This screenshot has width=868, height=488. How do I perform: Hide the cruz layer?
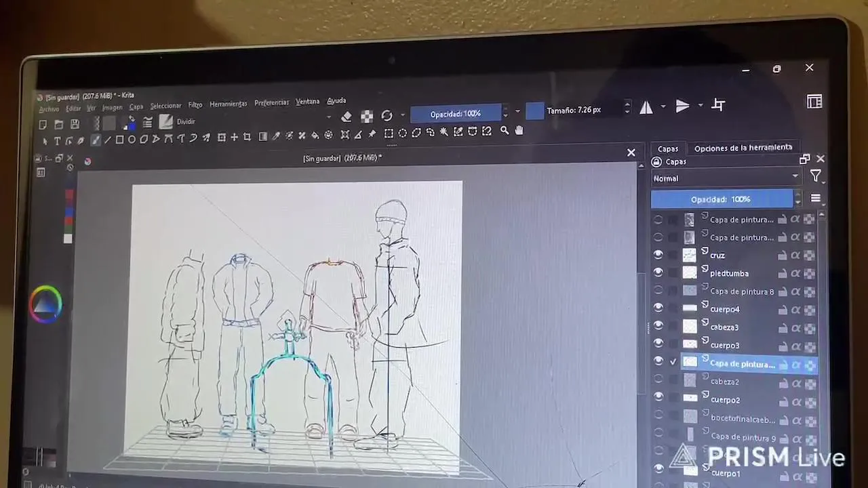pos(658,255)
